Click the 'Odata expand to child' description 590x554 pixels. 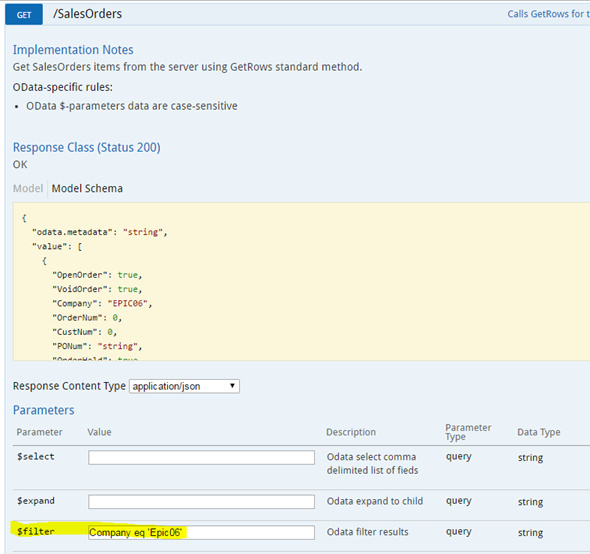pos(375,501)
